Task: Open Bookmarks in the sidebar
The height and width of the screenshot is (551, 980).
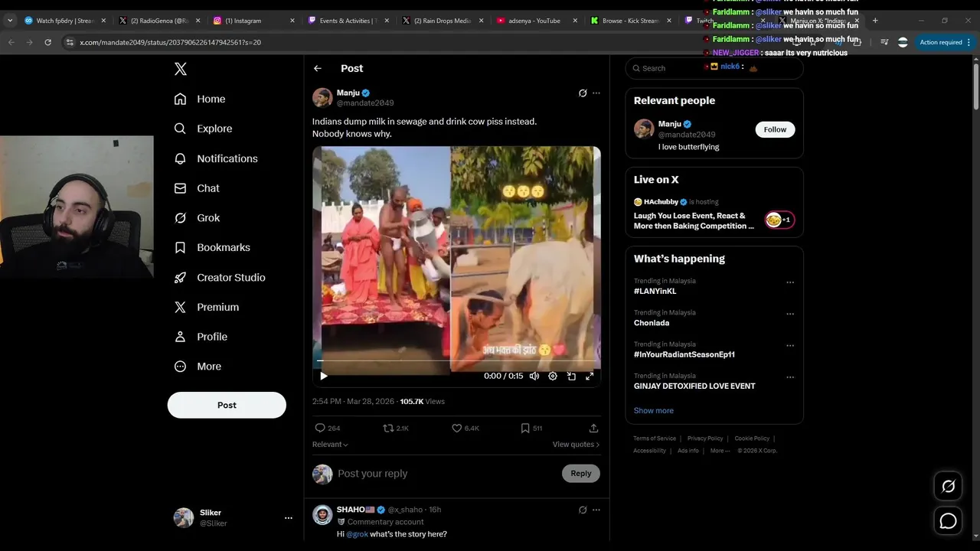Action: coord(212,248)
